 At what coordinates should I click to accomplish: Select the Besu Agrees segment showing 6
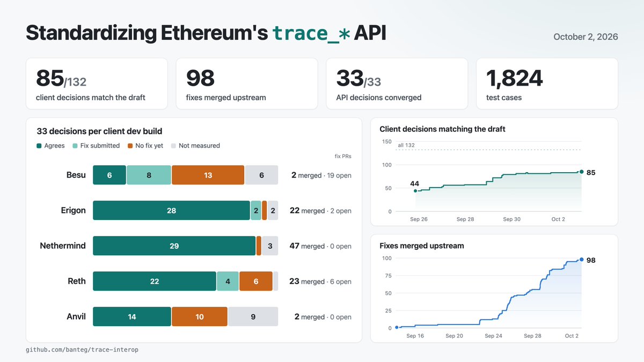(x=109, y=175)
